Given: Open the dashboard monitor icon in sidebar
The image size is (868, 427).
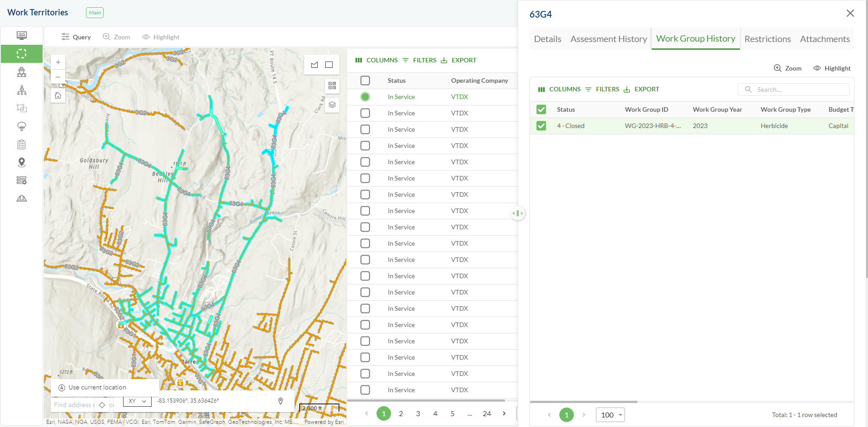Looking at the screenshot, I should point(22,35).
